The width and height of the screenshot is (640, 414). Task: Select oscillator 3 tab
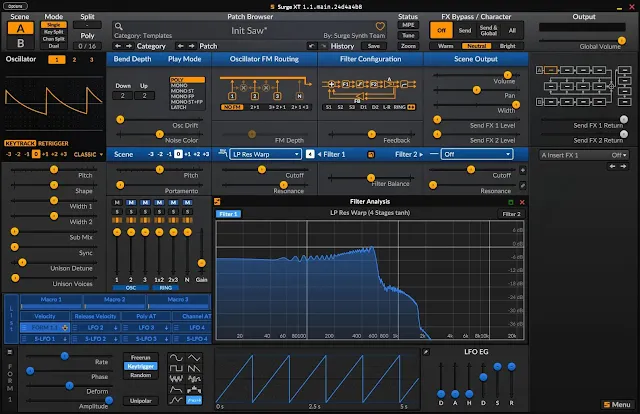coord(91,60)
